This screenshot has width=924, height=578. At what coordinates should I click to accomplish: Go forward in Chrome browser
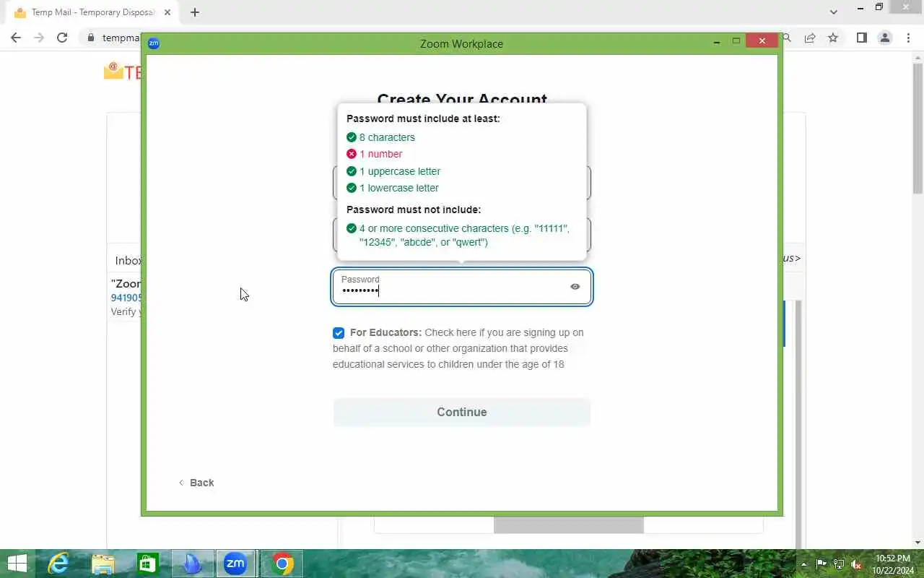tap(39, 38)
